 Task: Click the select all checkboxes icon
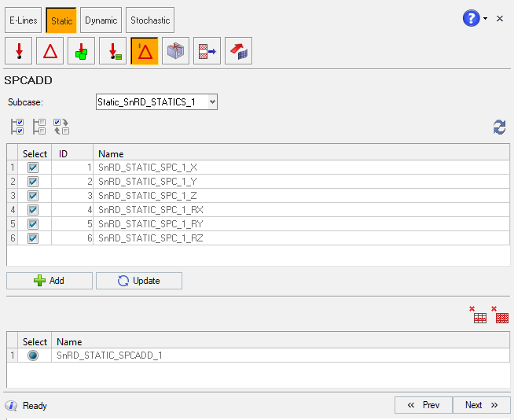pyautogui.click(x=17, y=127)
